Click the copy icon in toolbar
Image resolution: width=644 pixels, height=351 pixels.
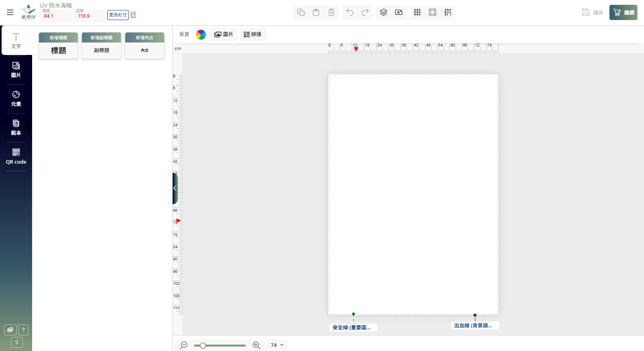point(301,12)
